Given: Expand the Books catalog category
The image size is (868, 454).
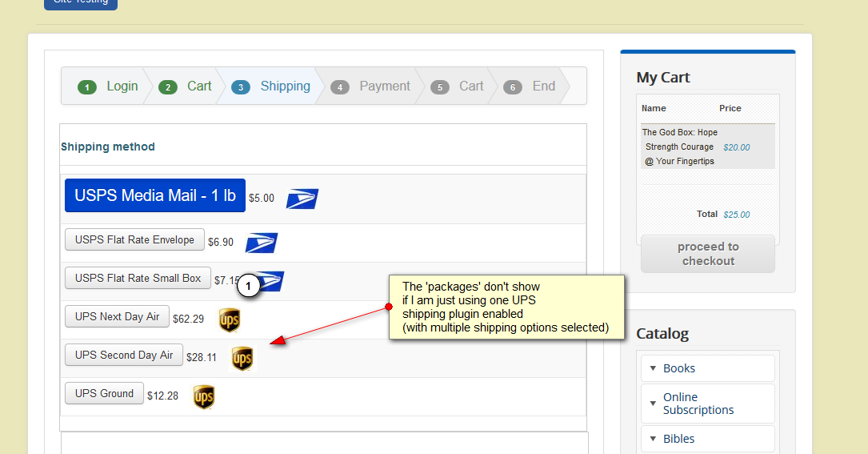Looking at the screenshot, I should click(707, 368).
